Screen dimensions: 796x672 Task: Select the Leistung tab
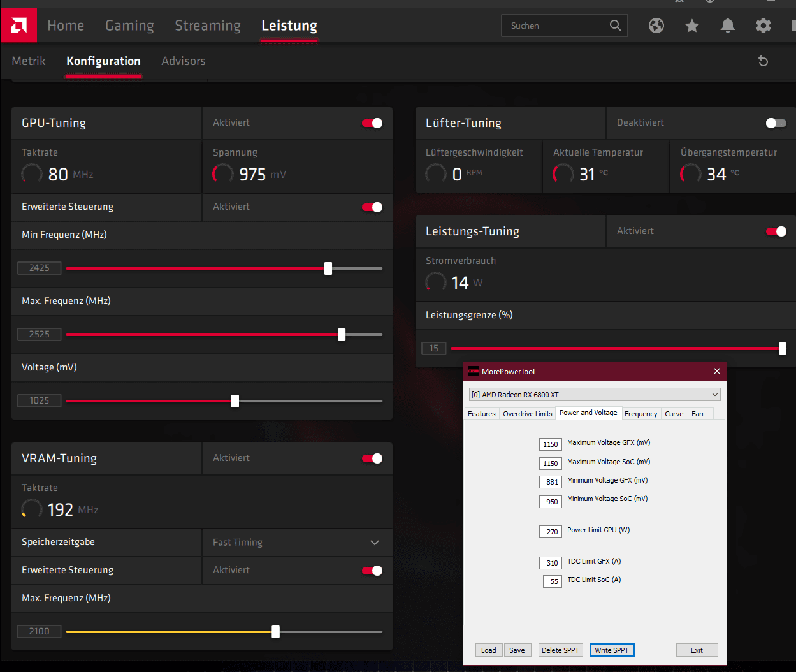coord(289,26)
